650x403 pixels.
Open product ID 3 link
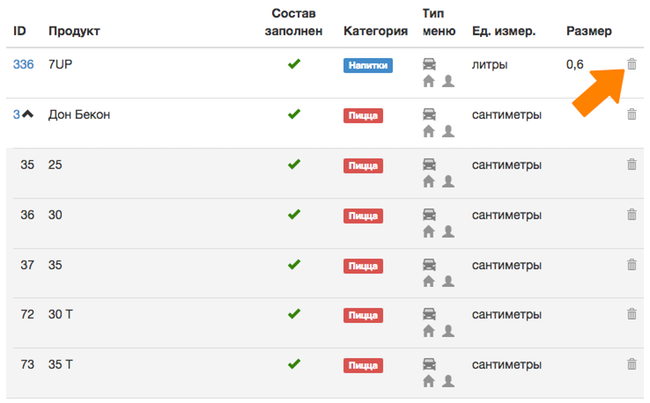point(17,114)
